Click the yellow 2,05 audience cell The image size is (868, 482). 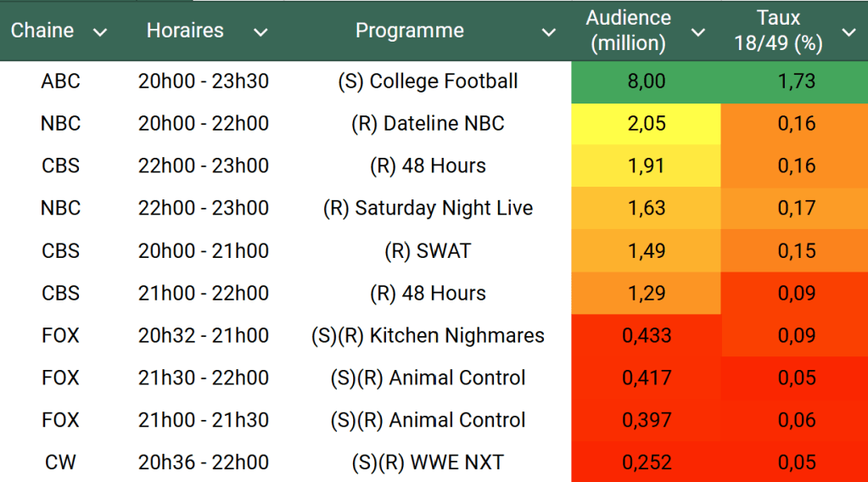[x=646, y=124]
